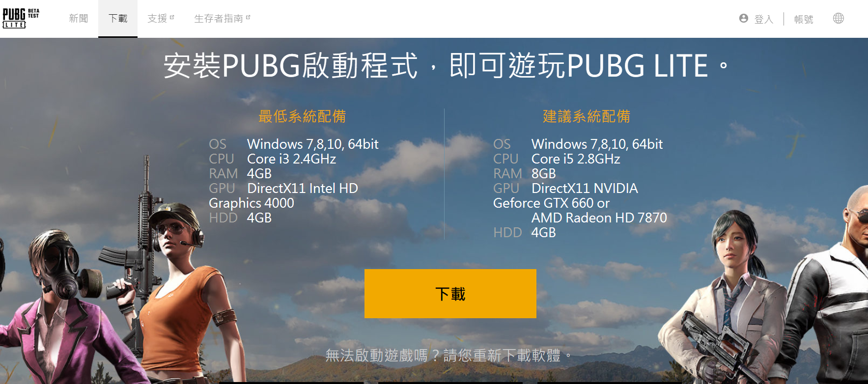Click the Core i5 2.8GHz CPU value
Viewport: 868px width, 384px height.
576,159
